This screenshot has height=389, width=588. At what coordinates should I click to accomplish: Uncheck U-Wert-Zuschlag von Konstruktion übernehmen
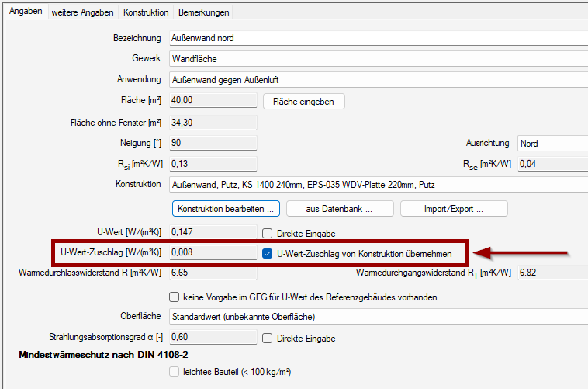click(x=268, y=253)
